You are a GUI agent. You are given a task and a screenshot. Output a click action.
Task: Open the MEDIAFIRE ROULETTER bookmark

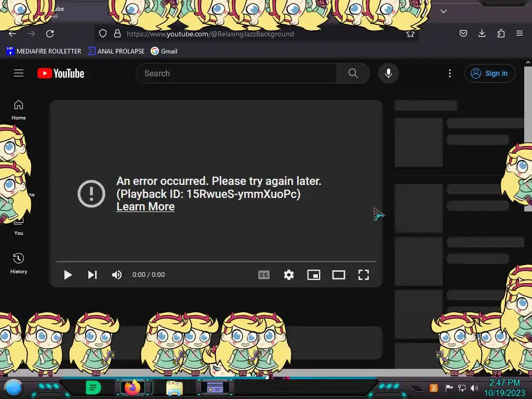pos(44,51)
